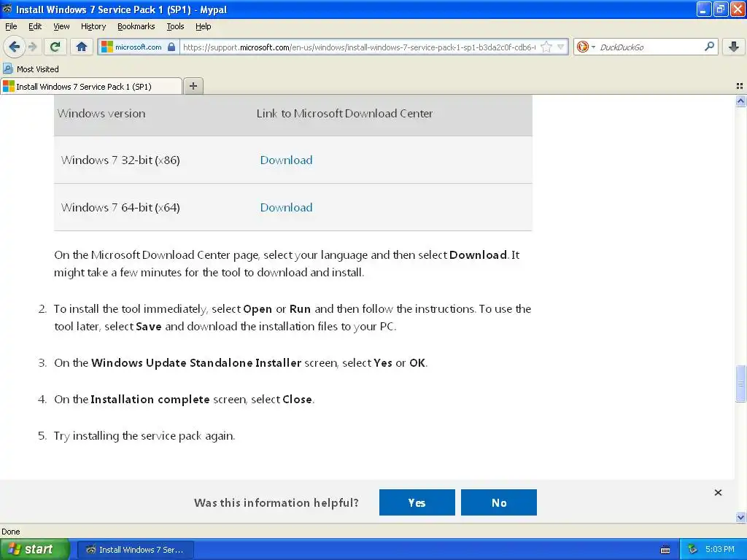Image resolution: width=747 pixels, height=560 pixels.
Task: Open the Help menu
Action: point(203,26)
